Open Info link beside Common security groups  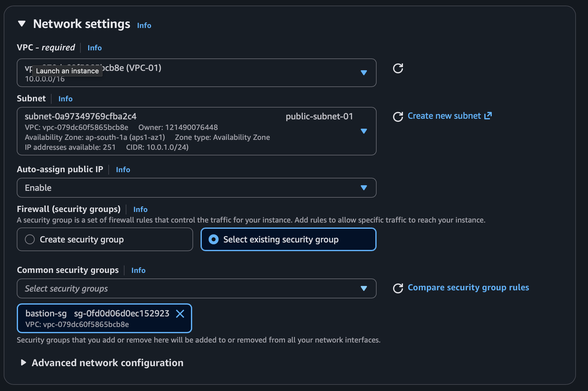click(138, 270)
